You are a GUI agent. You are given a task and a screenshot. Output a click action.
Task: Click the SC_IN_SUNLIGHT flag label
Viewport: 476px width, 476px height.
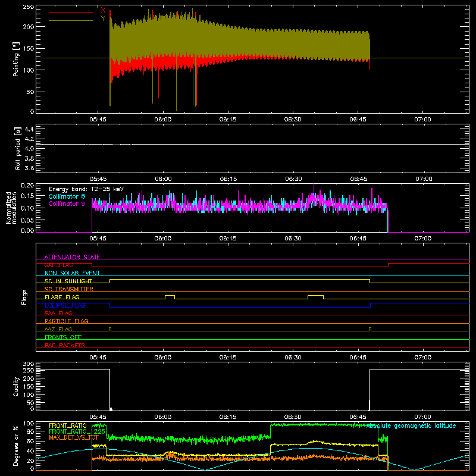[68, 281]
